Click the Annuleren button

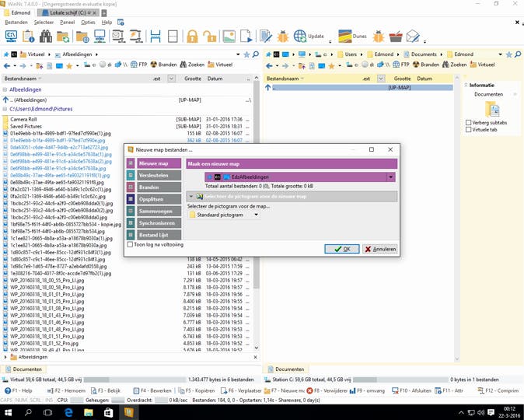[380, 249]
